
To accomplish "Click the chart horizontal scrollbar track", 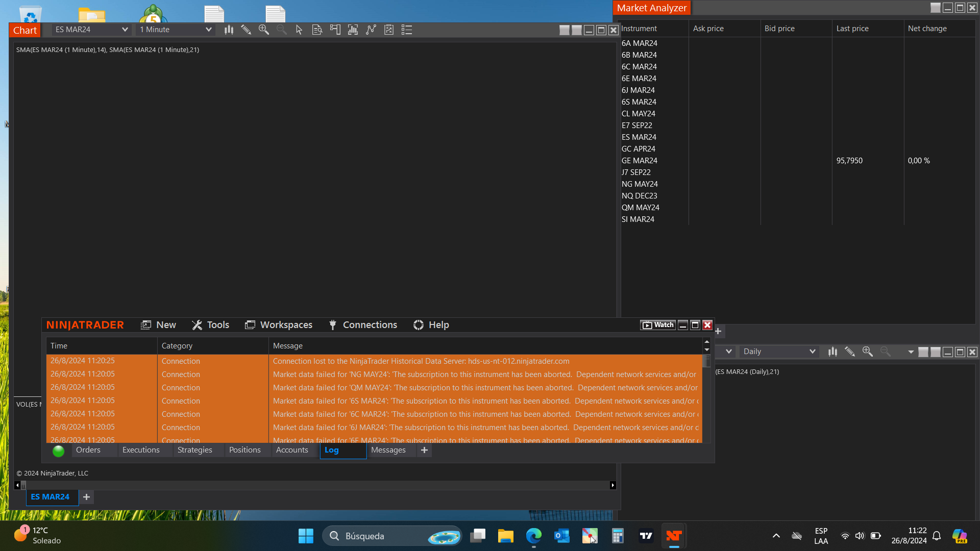I will click(x=316, y=485).
